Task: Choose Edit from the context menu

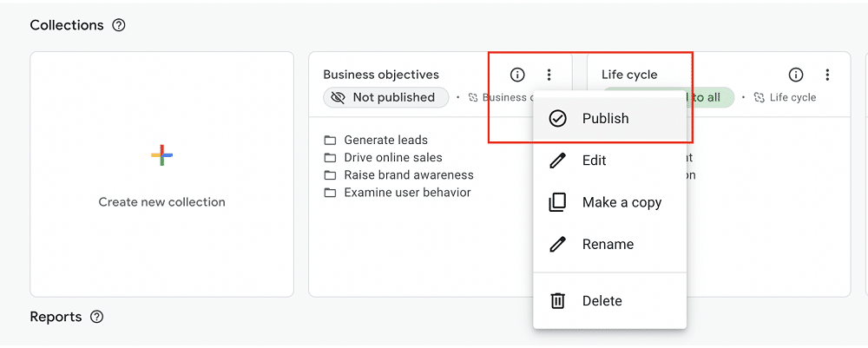Action: point(609,161)
